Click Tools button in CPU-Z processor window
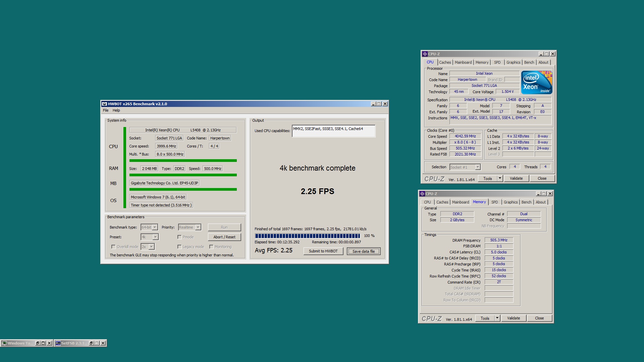Viewport: 644px width, 362px height. click(487, 178)
